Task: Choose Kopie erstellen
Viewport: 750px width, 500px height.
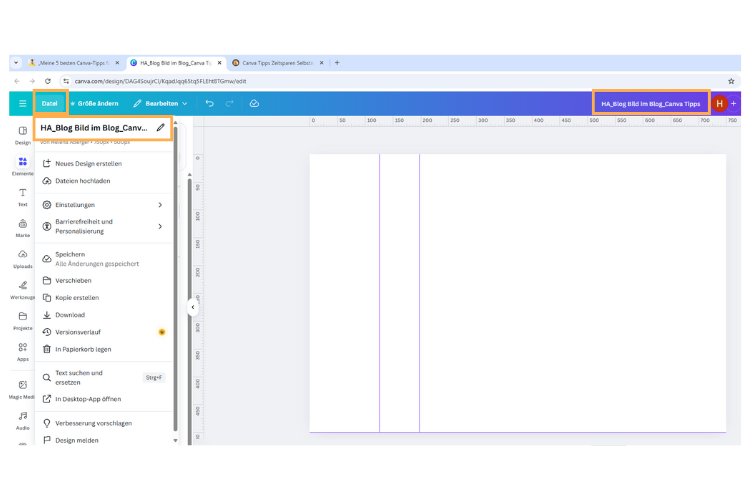Action: point(103,298)
